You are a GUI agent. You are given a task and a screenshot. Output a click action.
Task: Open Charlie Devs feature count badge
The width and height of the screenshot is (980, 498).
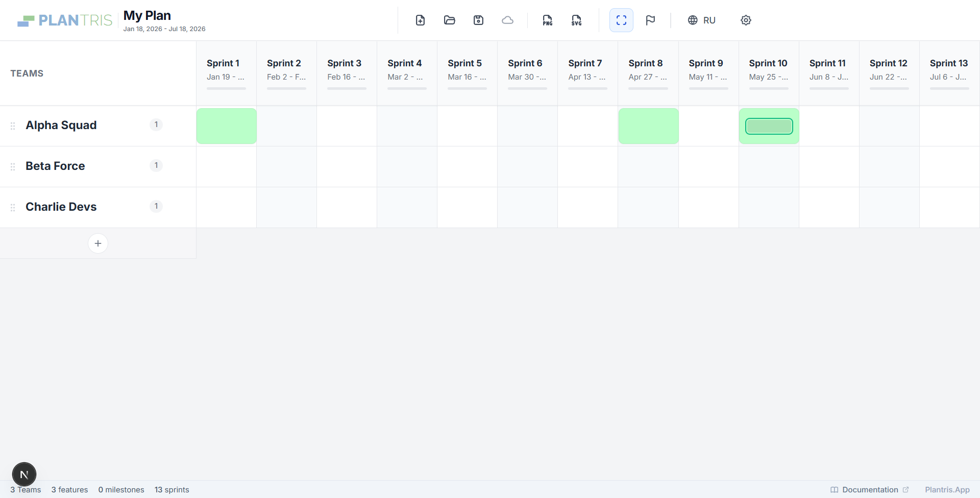[x=156, y=206]
